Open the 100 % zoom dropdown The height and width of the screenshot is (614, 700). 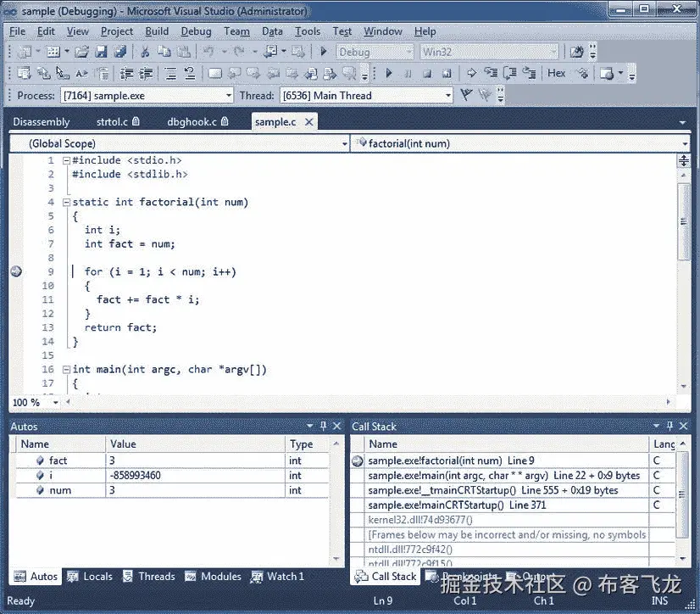click(x=55, y=402)
